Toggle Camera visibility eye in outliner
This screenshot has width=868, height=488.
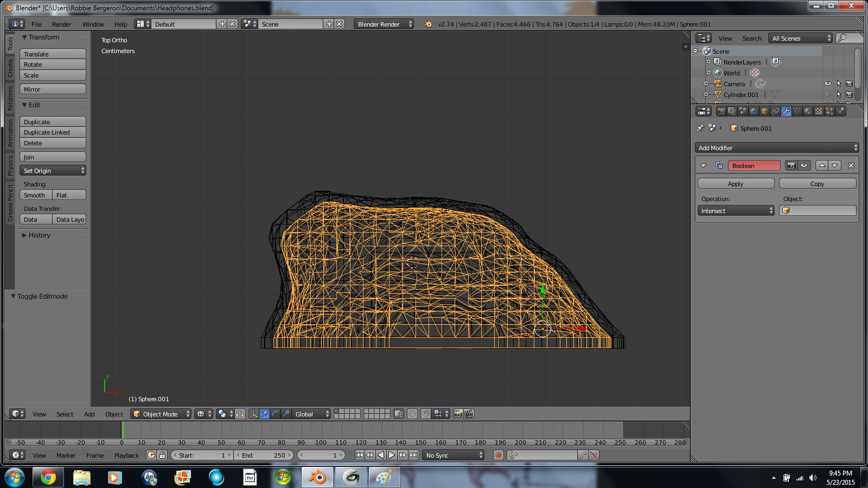click(828, 84)
